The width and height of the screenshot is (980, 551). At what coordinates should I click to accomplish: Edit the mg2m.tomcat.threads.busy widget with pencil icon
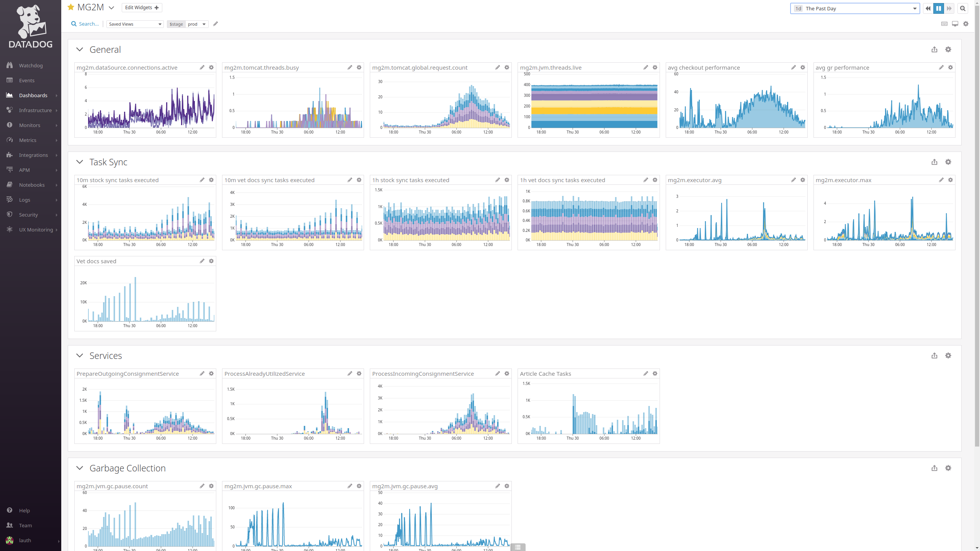[350, 67]
